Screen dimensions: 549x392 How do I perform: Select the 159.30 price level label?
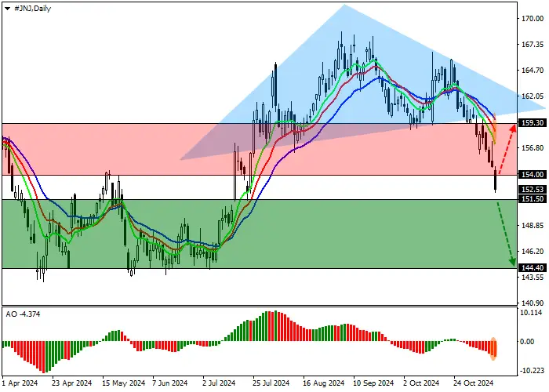pyautogui.click(x=533, y=123)
